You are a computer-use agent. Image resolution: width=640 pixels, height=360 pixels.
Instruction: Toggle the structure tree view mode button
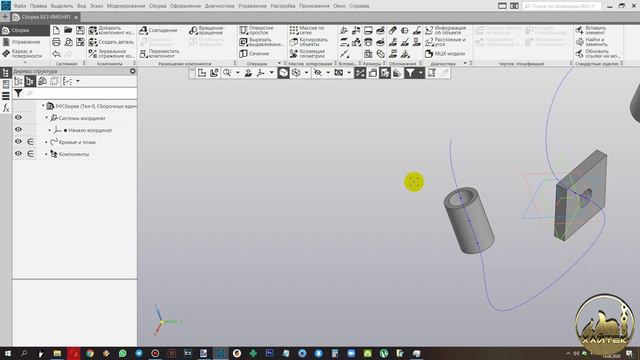tap(30, 81)
